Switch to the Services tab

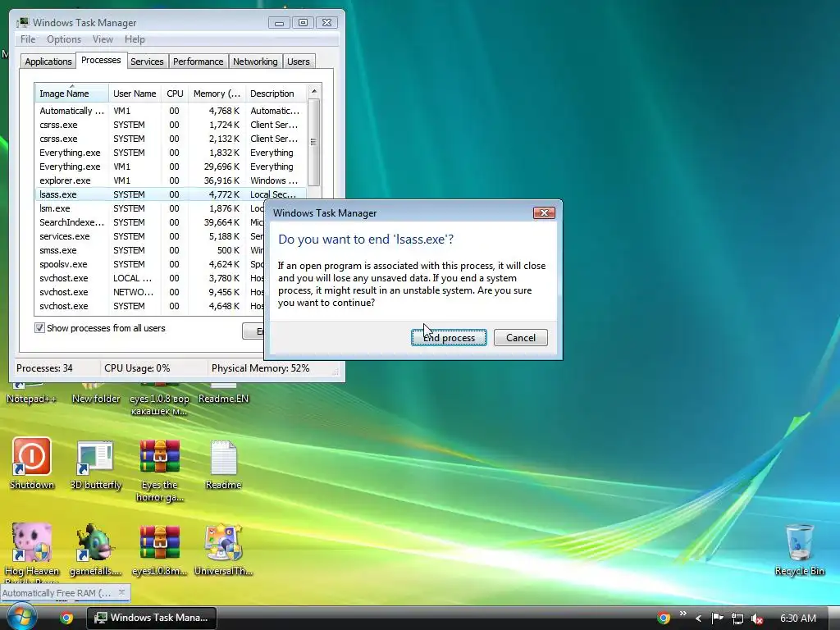[147, 62]
